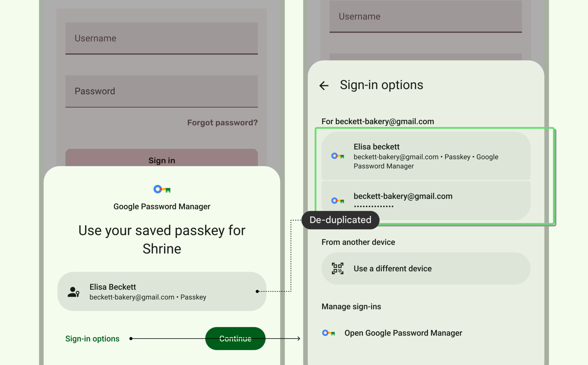This screenshot has width=588, height=365.
Task: Click the De-duplicated annotation label
Action: tap(340, 220)
